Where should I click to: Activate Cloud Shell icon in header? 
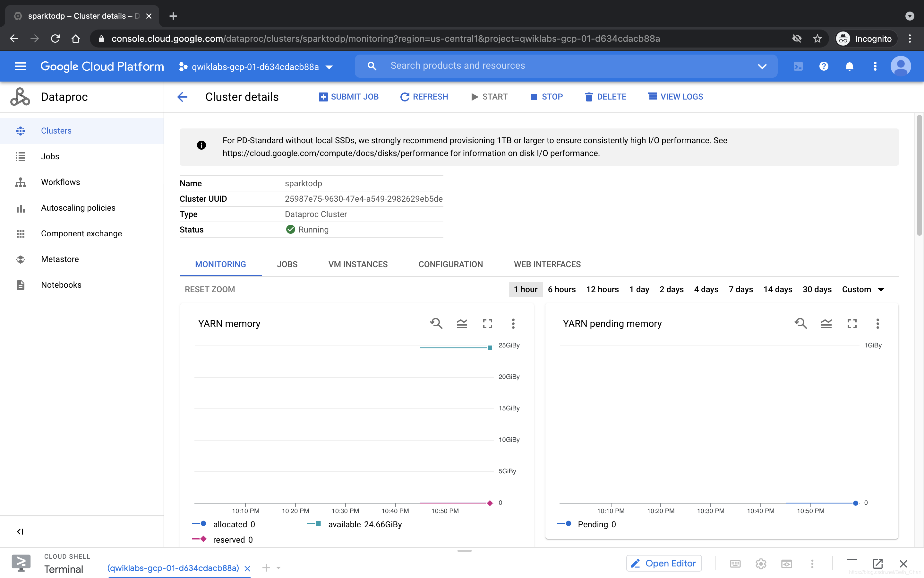click(798, 66)
